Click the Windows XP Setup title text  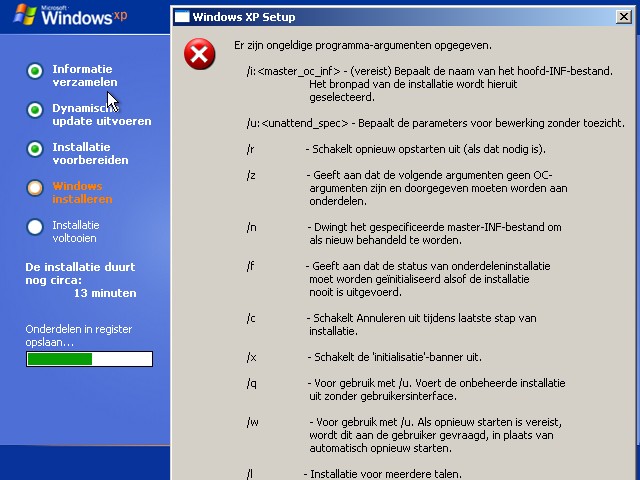(x=244, y=17)
